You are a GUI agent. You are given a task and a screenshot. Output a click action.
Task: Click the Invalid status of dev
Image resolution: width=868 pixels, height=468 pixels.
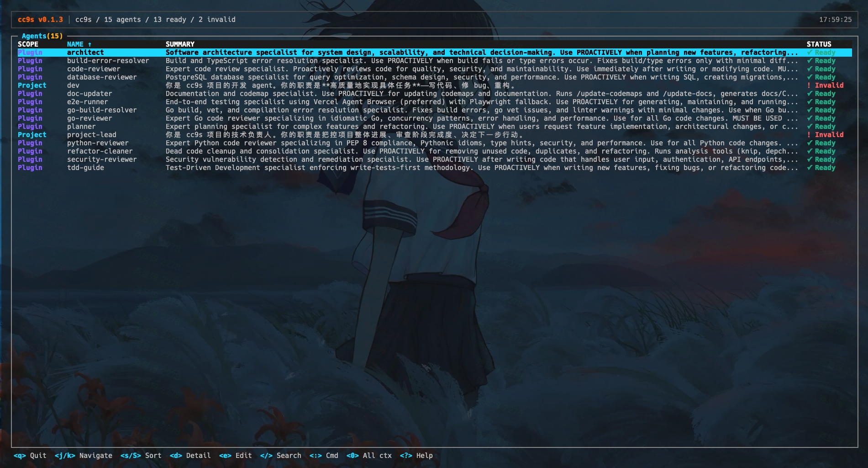825,85
